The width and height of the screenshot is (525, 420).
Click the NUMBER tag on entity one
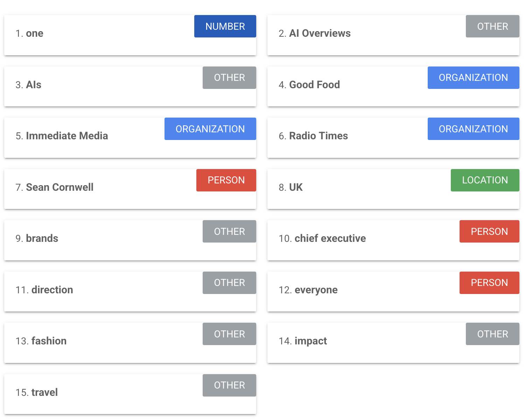tap(225, 26)
